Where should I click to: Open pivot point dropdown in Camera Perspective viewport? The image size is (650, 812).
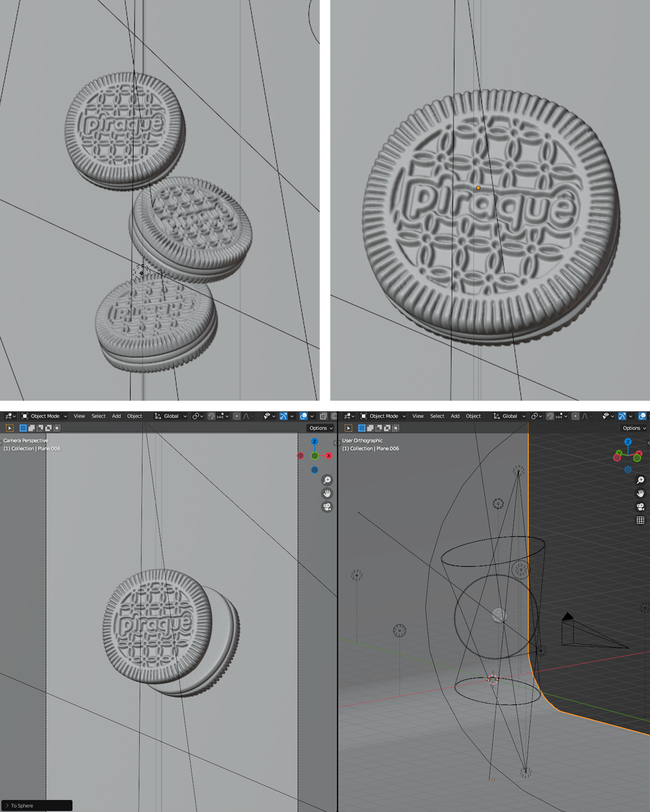click(197, 416)
